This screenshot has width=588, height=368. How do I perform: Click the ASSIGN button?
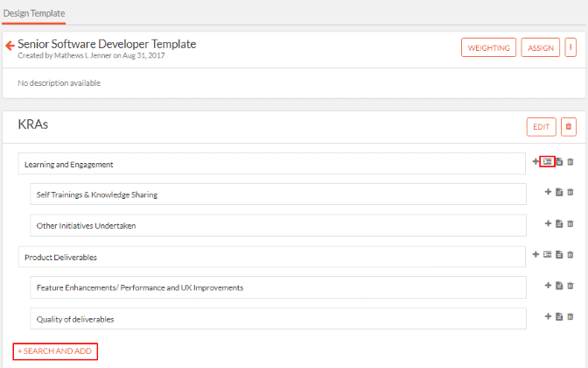pos(541,47)
